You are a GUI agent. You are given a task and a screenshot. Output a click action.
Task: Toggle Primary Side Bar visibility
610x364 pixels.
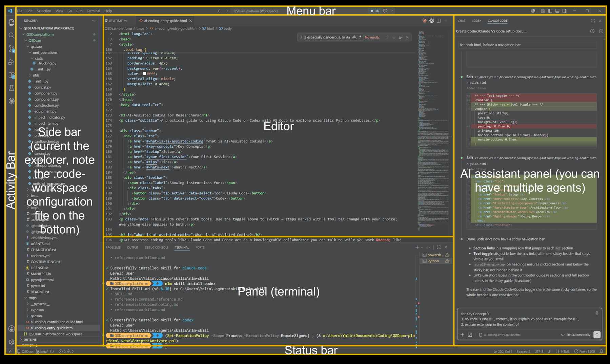tap(550, 11)
